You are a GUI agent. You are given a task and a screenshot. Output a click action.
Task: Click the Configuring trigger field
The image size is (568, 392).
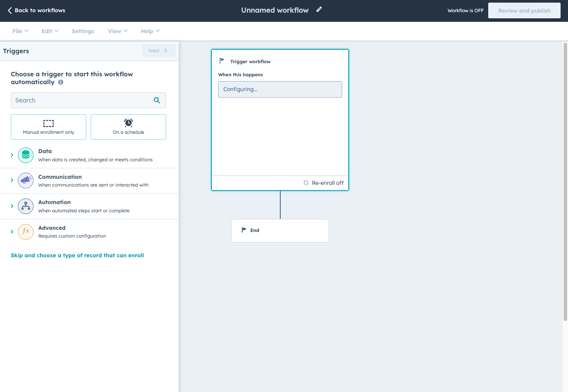tap(280, 89)
